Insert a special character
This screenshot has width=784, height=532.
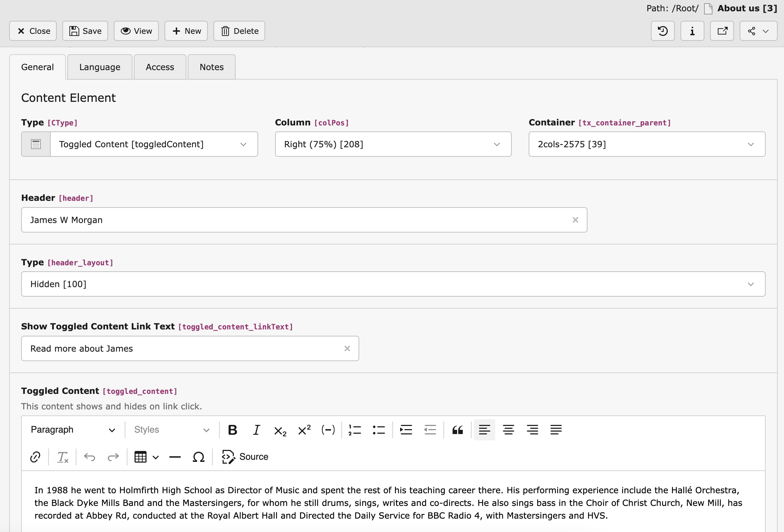(198, 457)
